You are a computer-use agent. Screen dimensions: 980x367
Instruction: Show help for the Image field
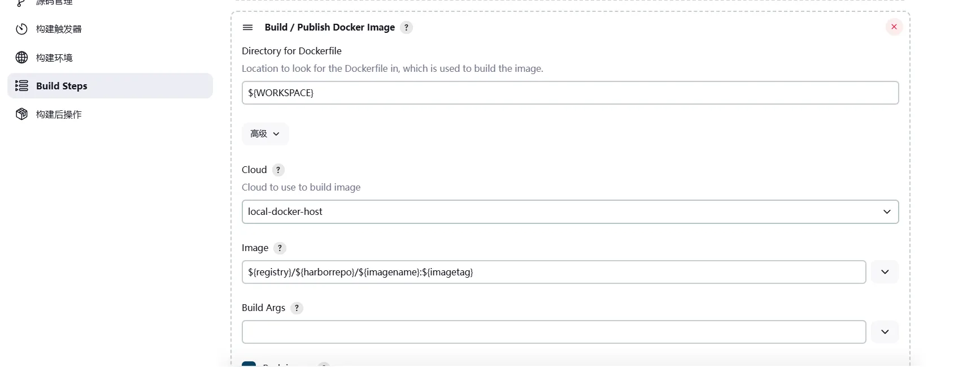pyautogui.click(x=280, y=248)
